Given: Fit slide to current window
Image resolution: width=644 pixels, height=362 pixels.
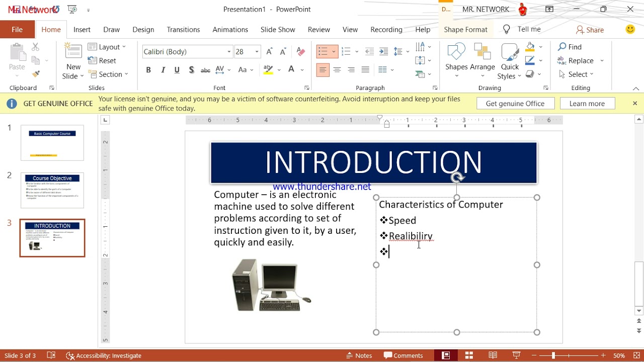Looking at the screenshot, I should (636, 355).
